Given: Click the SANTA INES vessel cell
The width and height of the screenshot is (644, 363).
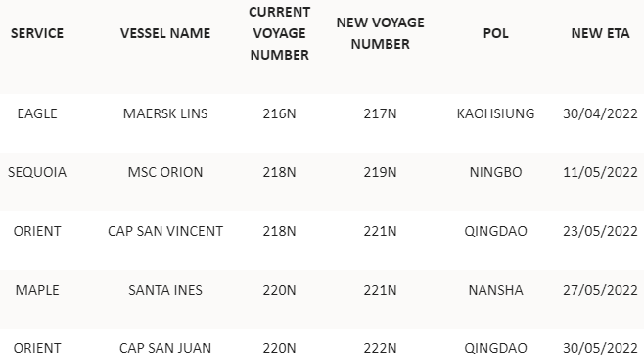Looking at the screenshot, I should (165, 290).
